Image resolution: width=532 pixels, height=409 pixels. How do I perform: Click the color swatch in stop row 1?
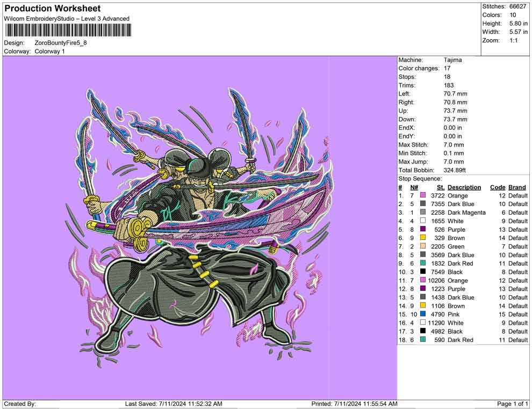click(423, 196)
